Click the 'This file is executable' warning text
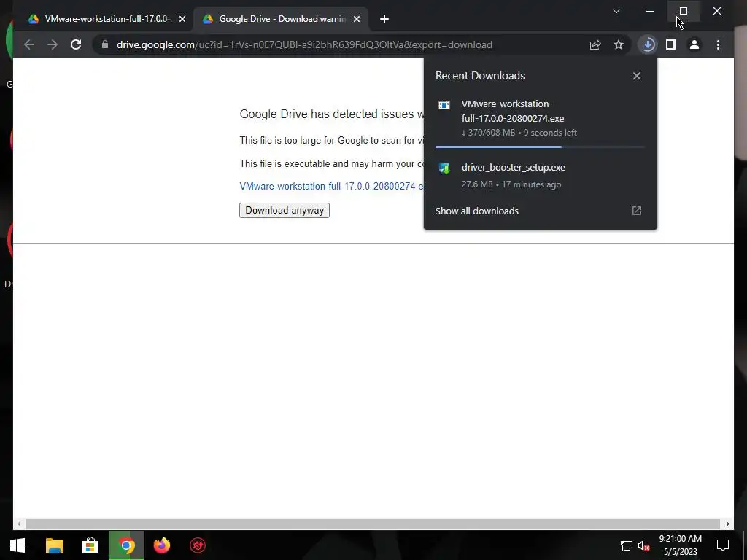Viewport: 747px width, 560px height. click(x=332, y=164)
